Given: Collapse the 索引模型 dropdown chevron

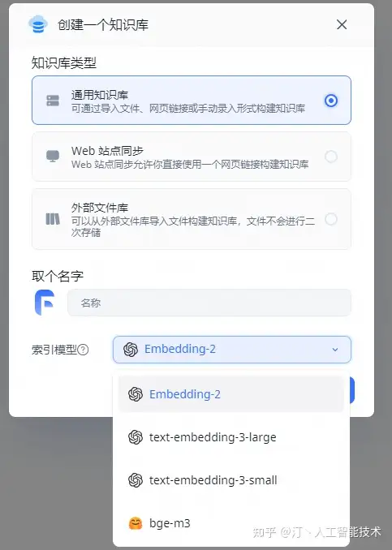Looking at the screenshot, I should pos(335,350).
